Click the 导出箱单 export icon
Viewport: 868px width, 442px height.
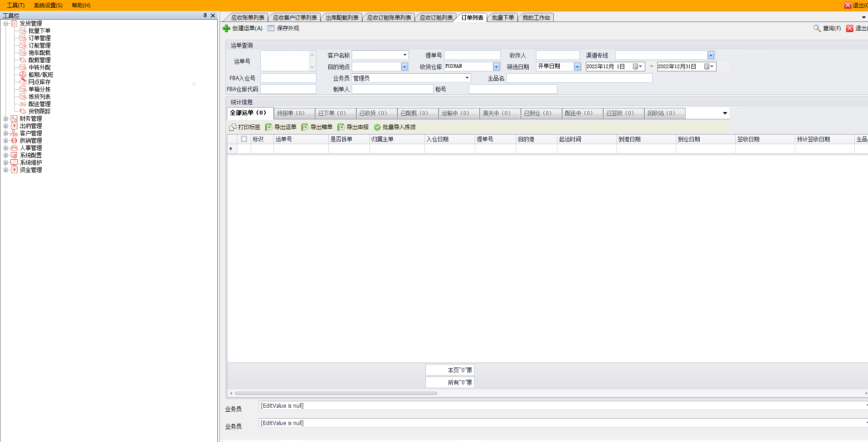tap(305, 127)
